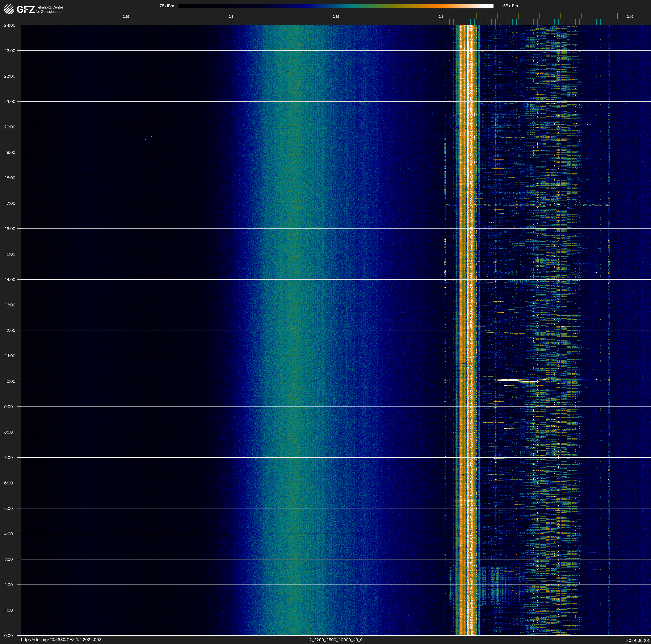Image resolution: width=651 pixels, height=644 pixels.
Task: Open the doi.org GFZ dataset link
Action: click(x=61, y=640)
